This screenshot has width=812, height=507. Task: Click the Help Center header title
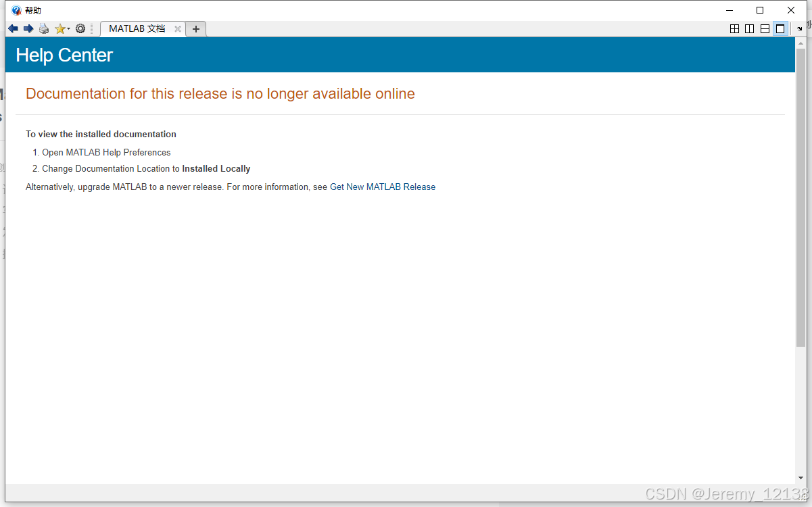coord(64,55)
